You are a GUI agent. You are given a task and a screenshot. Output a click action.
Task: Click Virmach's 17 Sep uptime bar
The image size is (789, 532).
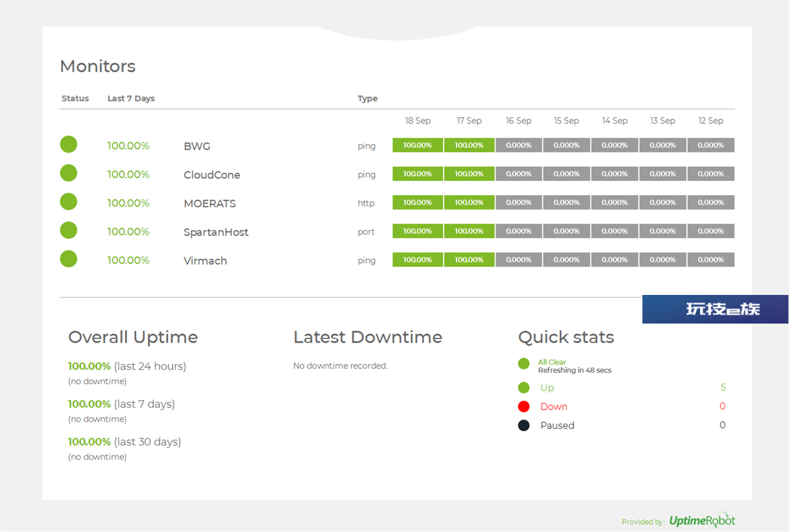(469, 259)
